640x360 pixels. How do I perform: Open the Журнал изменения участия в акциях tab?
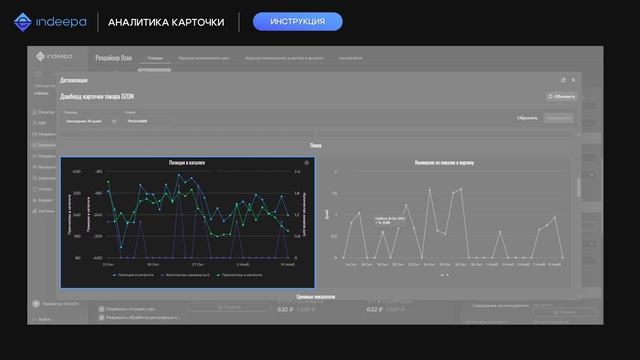click(284, 58)
